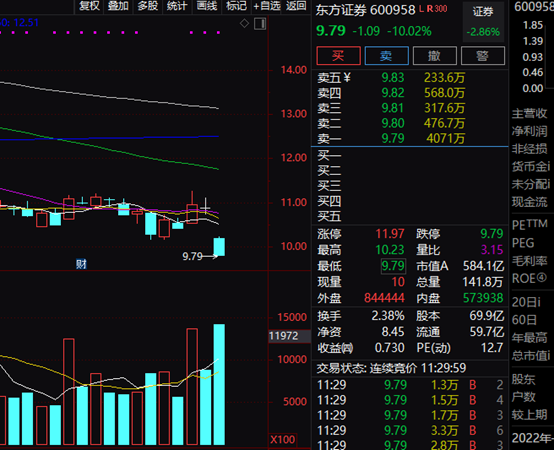Select the 卖四 price 9.82
The image size is (554, 450).
click(393, 93)
